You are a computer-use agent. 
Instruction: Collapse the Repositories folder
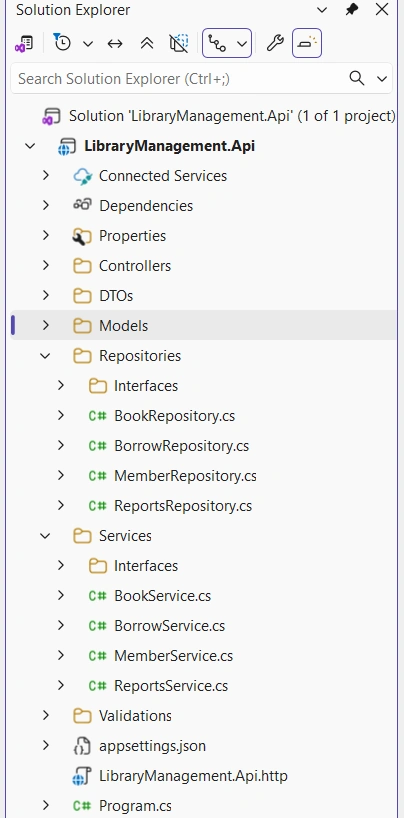[x=46, y=356]
